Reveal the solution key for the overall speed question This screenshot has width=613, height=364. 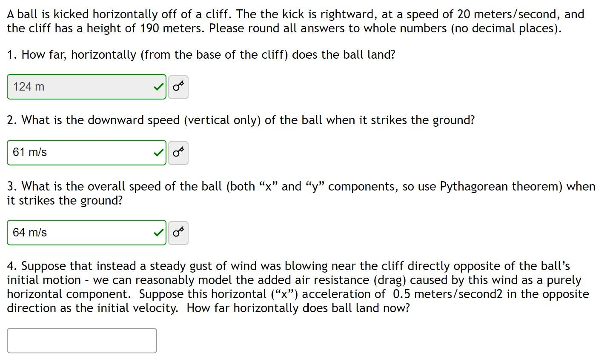click(x=178, y=233)
